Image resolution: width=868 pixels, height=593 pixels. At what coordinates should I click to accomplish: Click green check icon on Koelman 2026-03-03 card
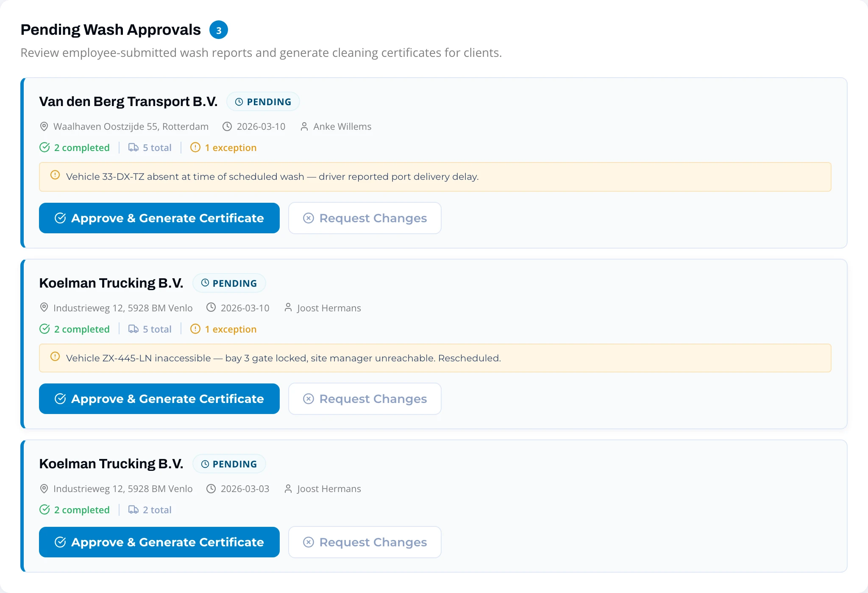point(45,510)
